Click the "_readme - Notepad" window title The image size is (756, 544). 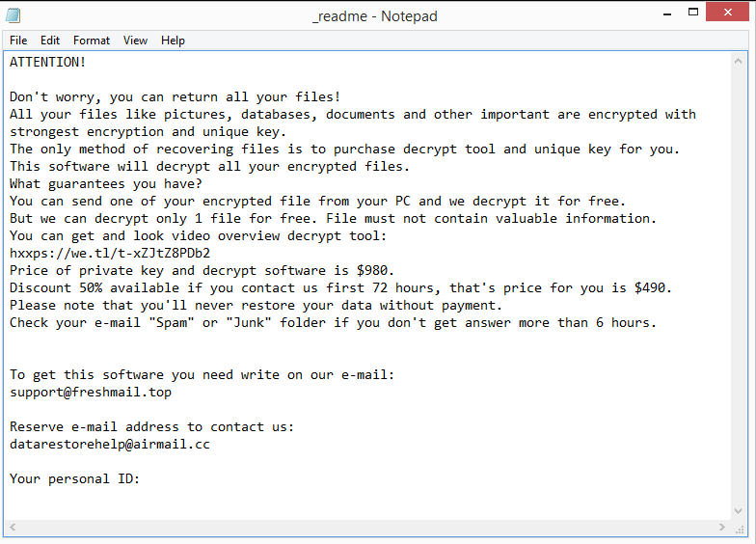click(x=374, y=16)
